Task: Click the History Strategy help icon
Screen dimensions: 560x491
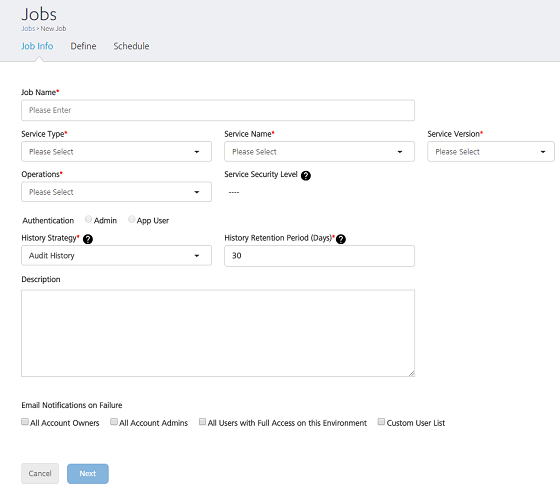Action: (88, 239)
